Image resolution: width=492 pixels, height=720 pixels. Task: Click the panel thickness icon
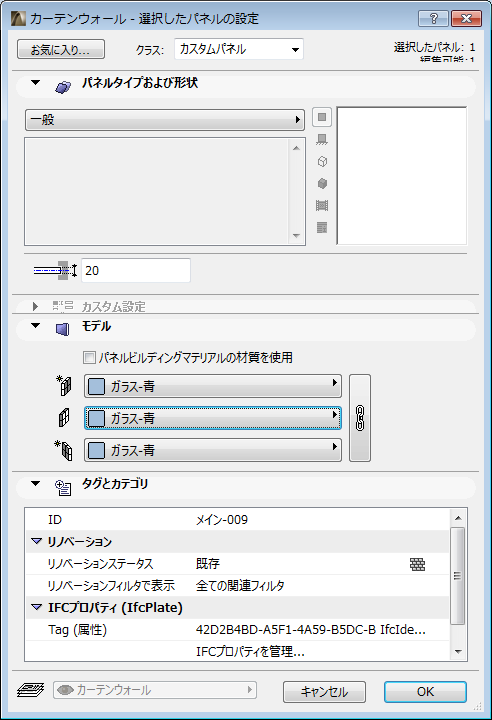coord(55,270)
